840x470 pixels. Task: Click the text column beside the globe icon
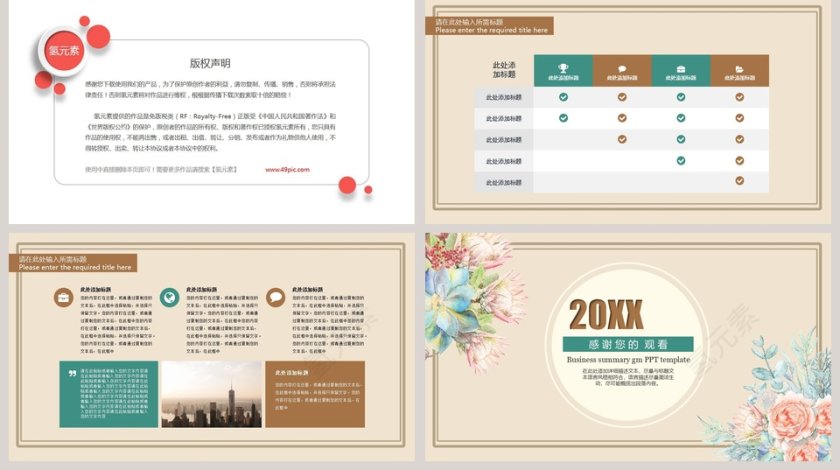223,320
